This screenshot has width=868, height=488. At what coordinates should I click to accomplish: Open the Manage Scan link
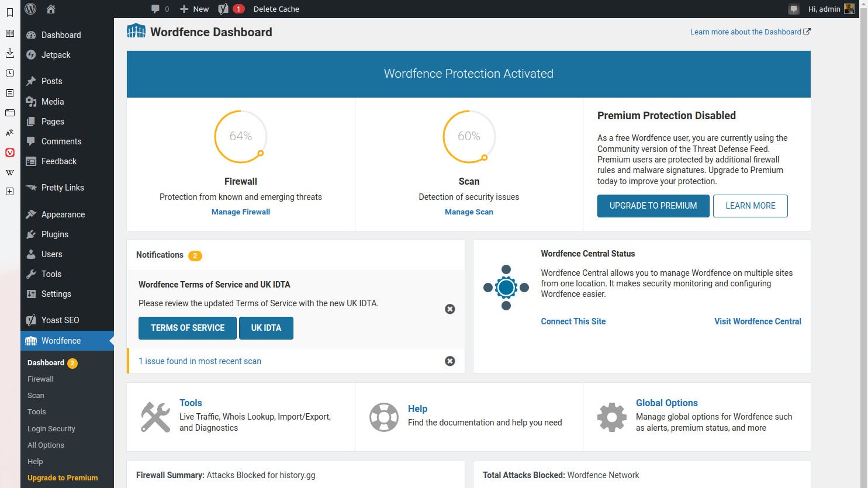(x=469, y=212)
